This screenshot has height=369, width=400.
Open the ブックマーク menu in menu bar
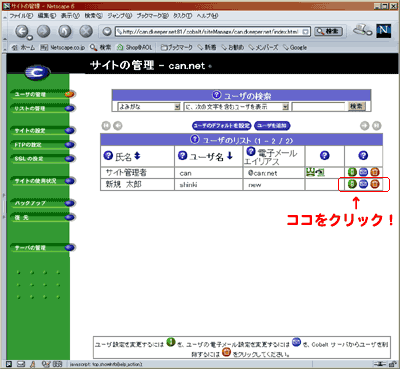(x=152, y=16)
